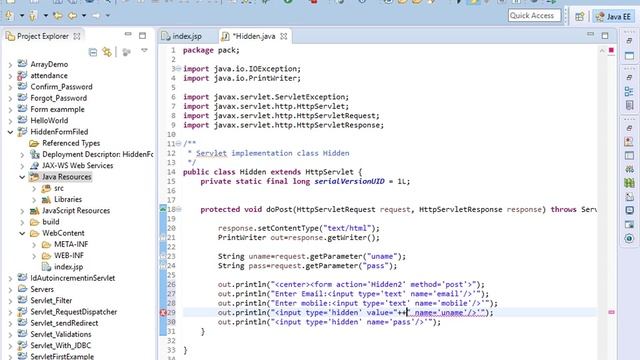Open the Project Explorer View Menu
The width and height of the screenshot is (640, 360).
coord(144,51)
